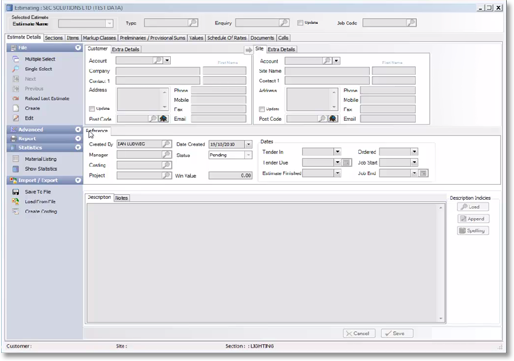Toggle the Site address Update checkbox
514x361 pixels.
[262, 109]
